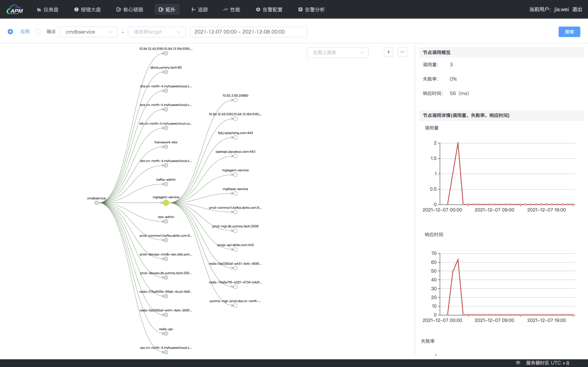Select the 端点 radio button

(x=38, y=32)
